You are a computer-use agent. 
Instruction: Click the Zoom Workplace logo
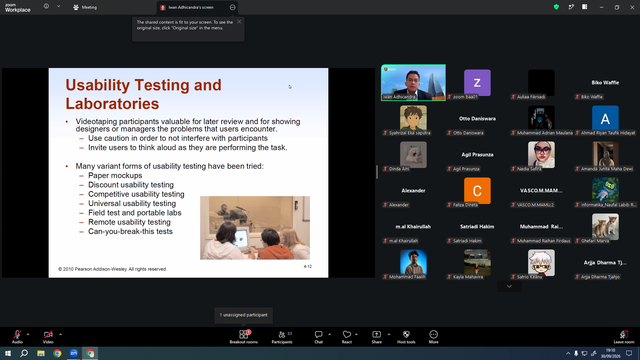click(17, 8)
